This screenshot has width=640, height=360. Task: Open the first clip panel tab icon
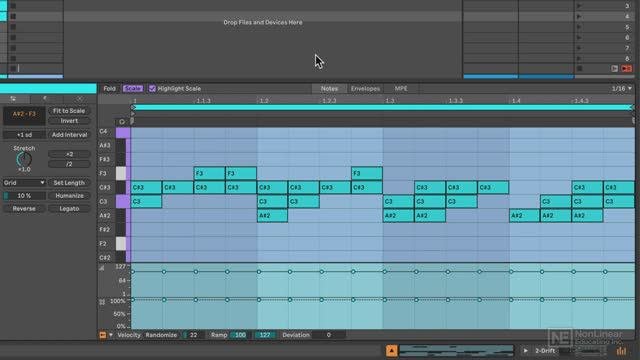(x=13, y=99)
